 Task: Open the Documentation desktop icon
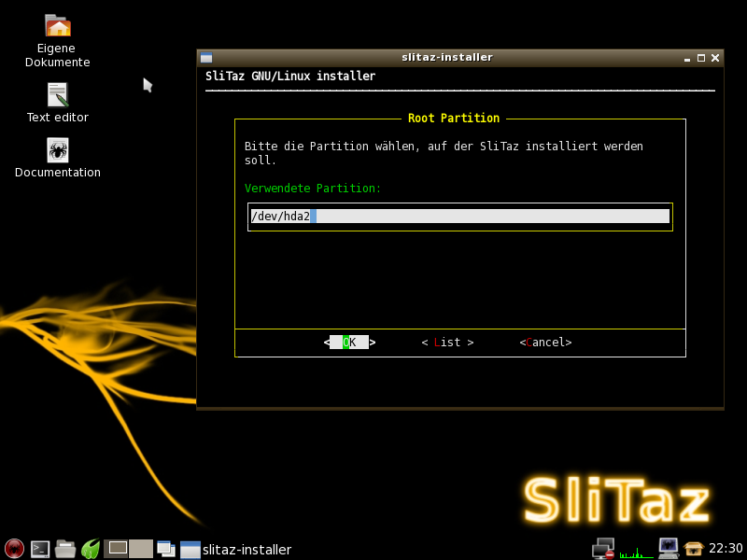58,158
